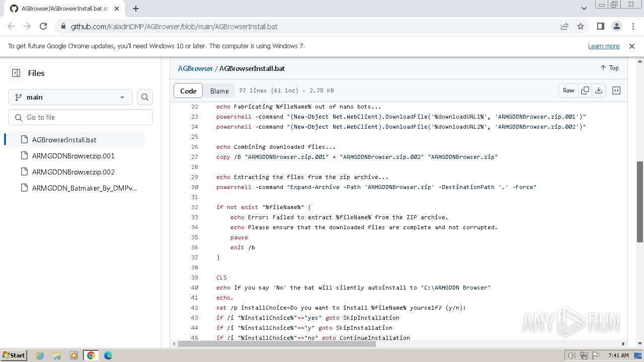The width and height of the screenshot is (644, 362).
Task: Launch Microsoft Edge from the taskbar
Action: click(x=108, y=355)
